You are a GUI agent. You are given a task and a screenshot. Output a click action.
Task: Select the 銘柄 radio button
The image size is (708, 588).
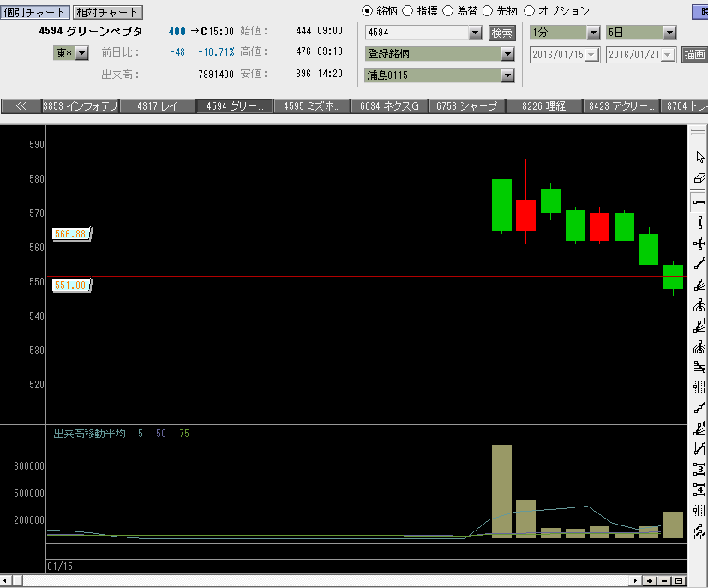tap(367, 11)
